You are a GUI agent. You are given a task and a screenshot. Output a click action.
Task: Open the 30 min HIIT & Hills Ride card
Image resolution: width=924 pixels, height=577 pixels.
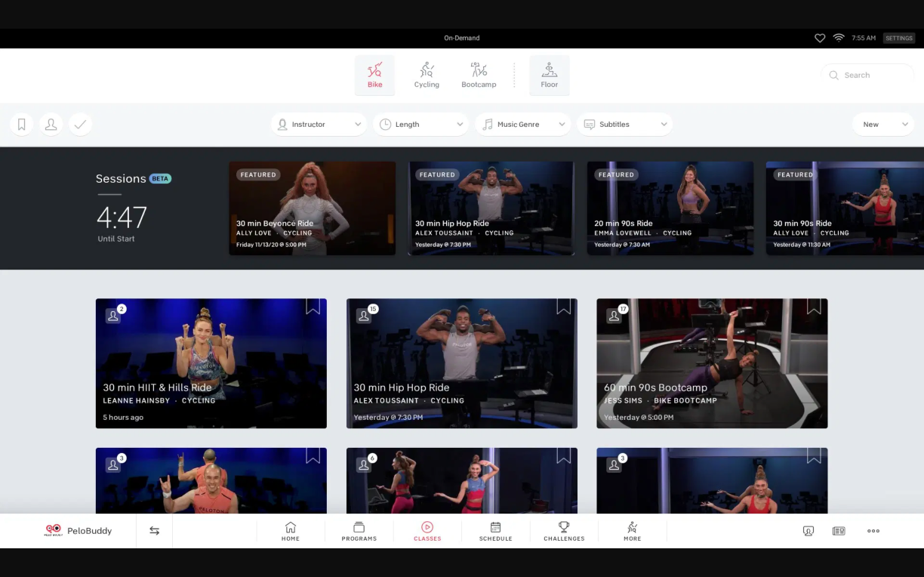coord(211,363)
